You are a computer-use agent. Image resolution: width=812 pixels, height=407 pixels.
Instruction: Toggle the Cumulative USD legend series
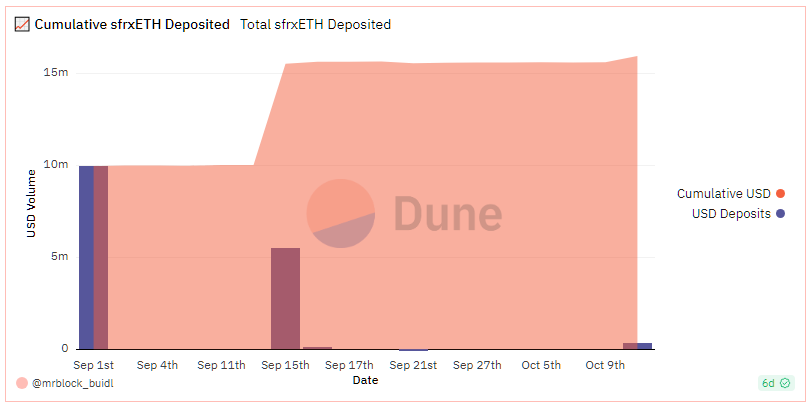(x=723, y=193)
